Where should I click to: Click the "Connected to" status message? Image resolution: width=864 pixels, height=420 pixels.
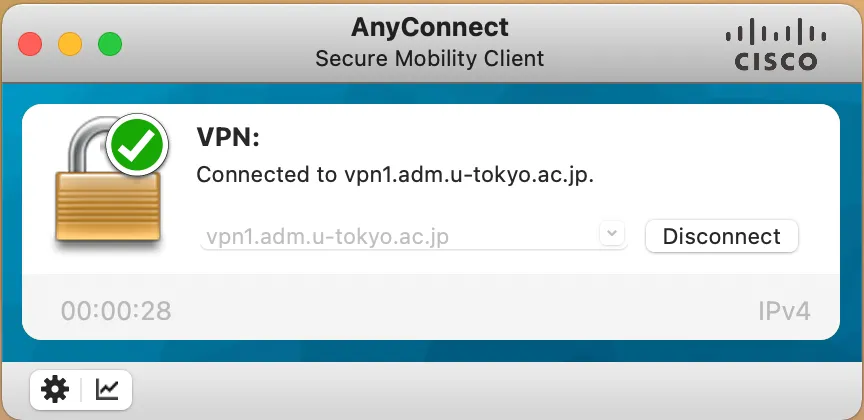click(x=395, y=175)
